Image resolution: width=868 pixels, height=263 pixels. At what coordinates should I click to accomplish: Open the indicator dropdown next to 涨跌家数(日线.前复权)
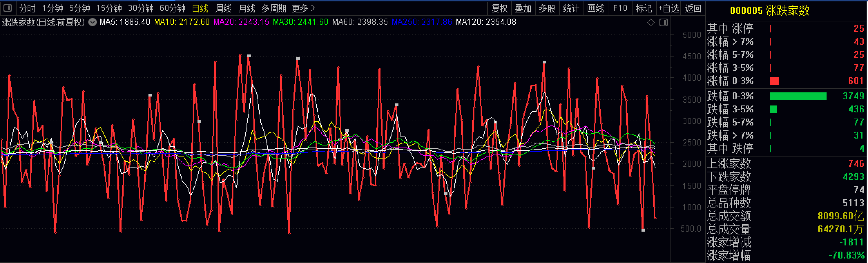(92, 22)
